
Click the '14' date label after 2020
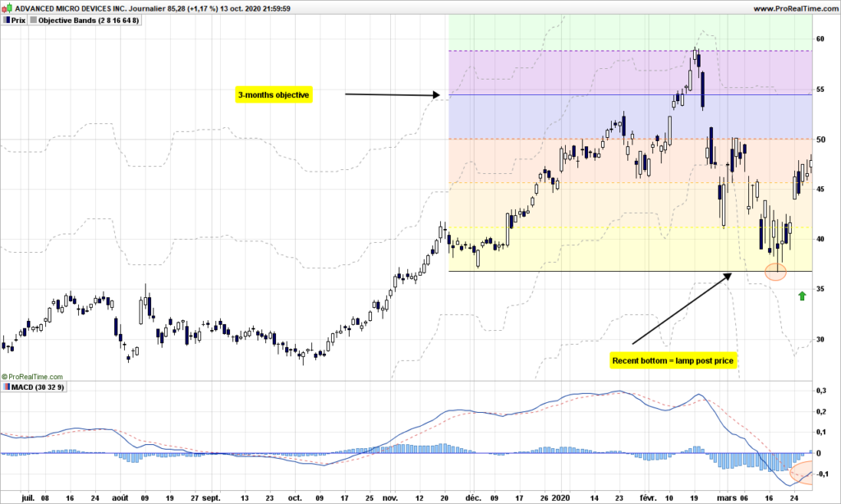click(x=595, y=497)
